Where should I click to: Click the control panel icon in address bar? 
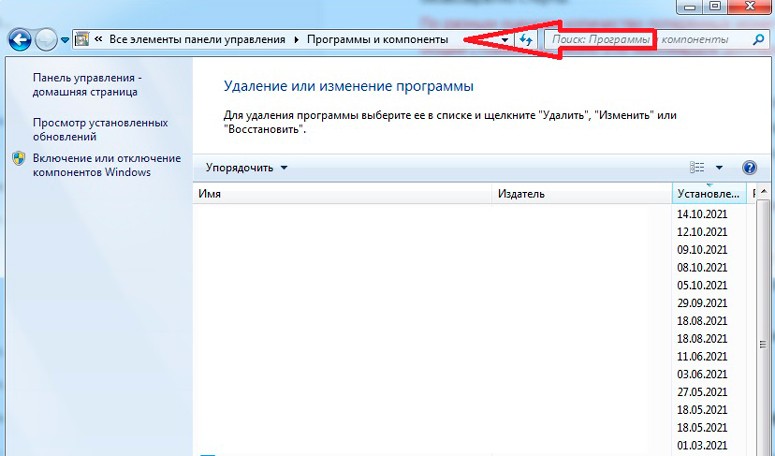[83, 39]
